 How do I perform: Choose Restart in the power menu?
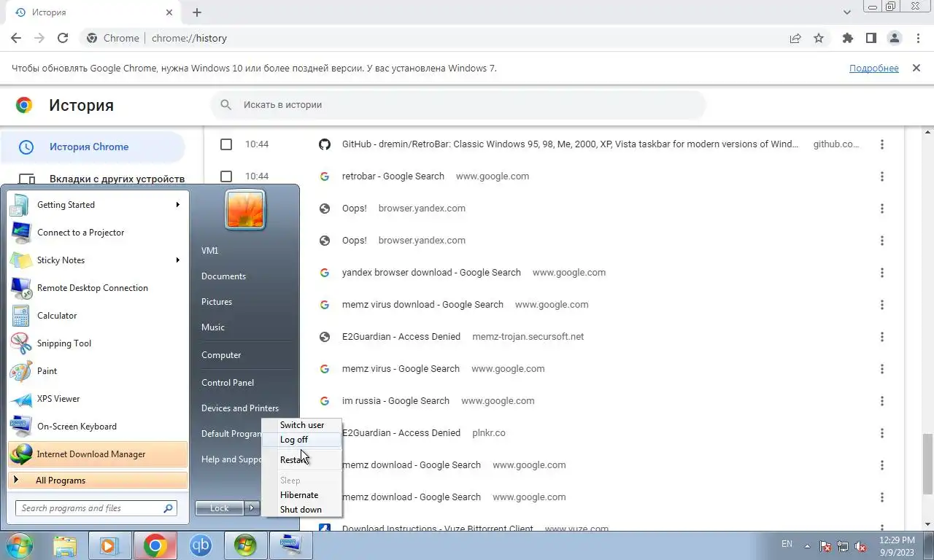[x=301, y=460]
